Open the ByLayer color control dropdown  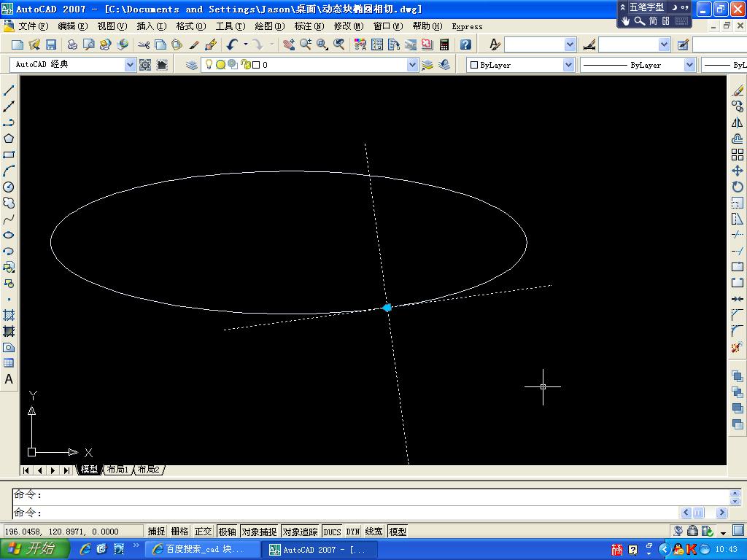pyautogui.click(x=568, y=65)
